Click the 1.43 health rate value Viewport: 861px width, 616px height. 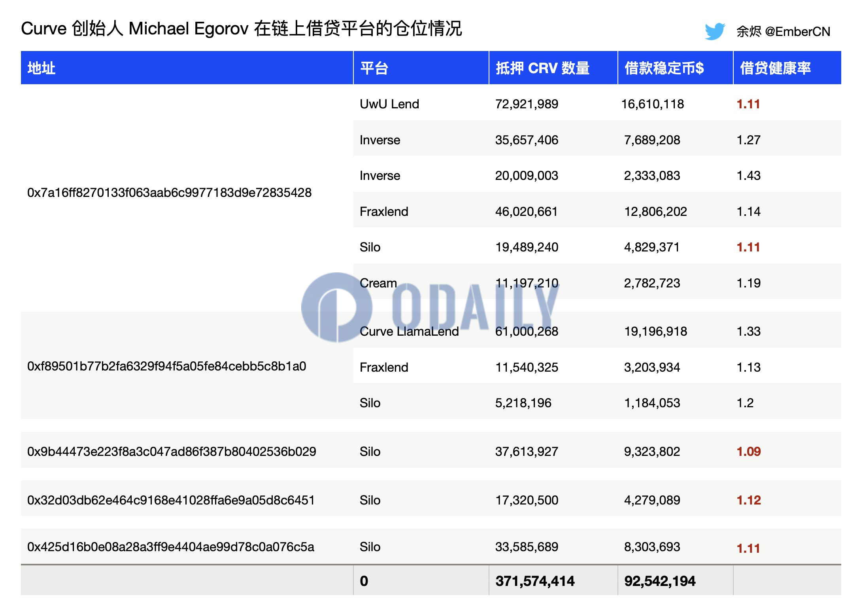[749, 176]
